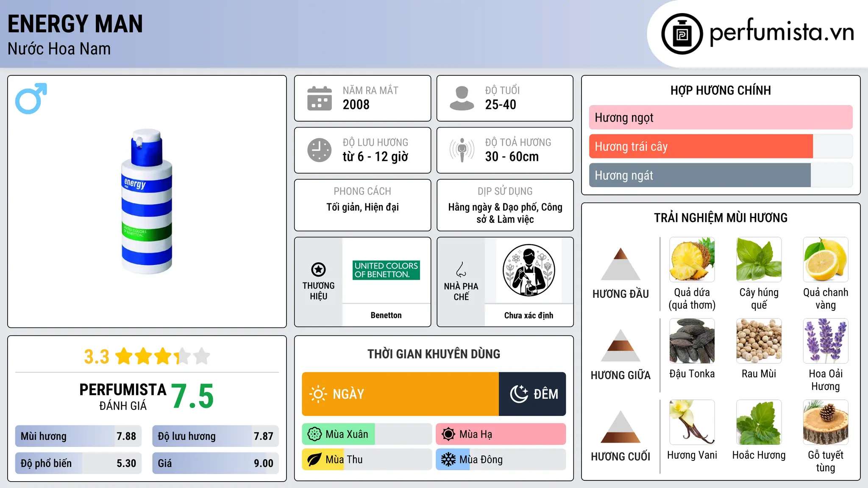Open the Energy Man bottle product image

[147, 201]
